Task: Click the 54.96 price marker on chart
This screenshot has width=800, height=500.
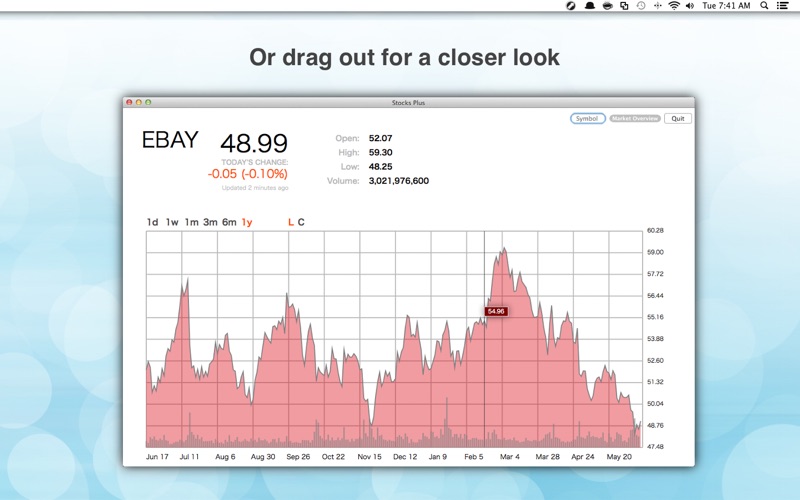Action: (x=496, y=311)
